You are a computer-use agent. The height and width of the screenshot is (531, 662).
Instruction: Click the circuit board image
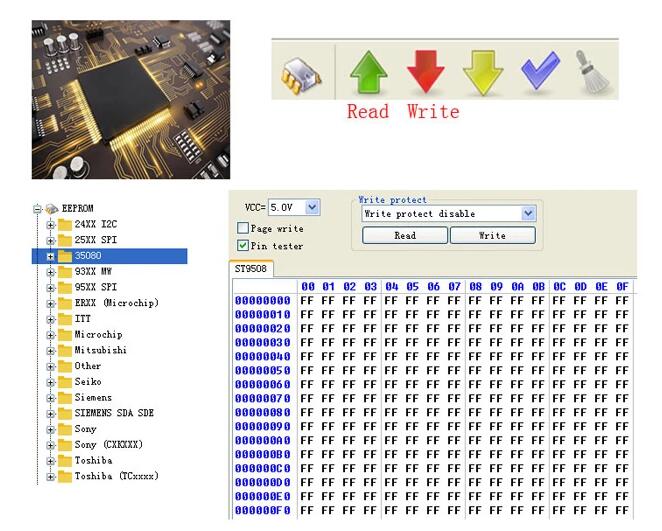click(x=131, y=100)
